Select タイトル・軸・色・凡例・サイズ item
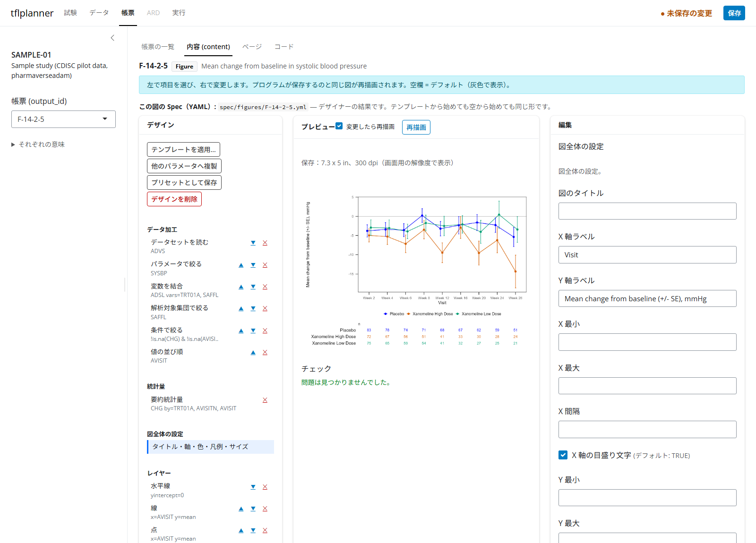This screenshot has width=756, height=543. (211, 447)
